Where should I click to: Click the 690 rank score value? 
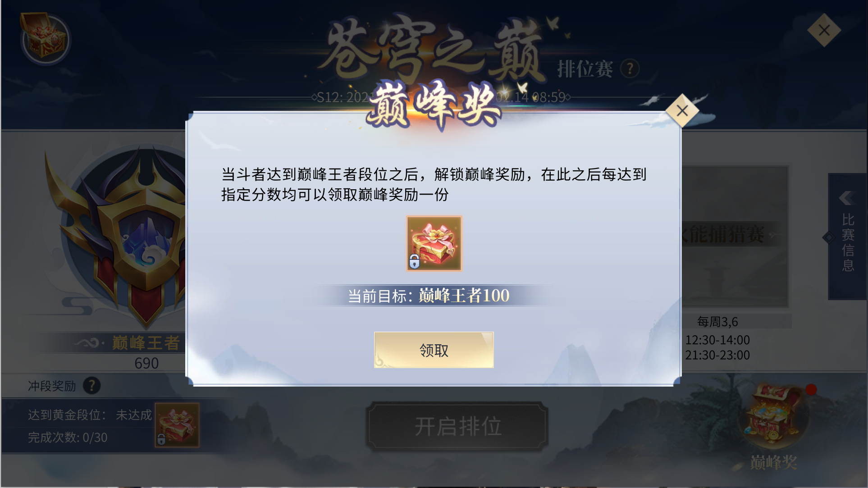coord(146,363)
